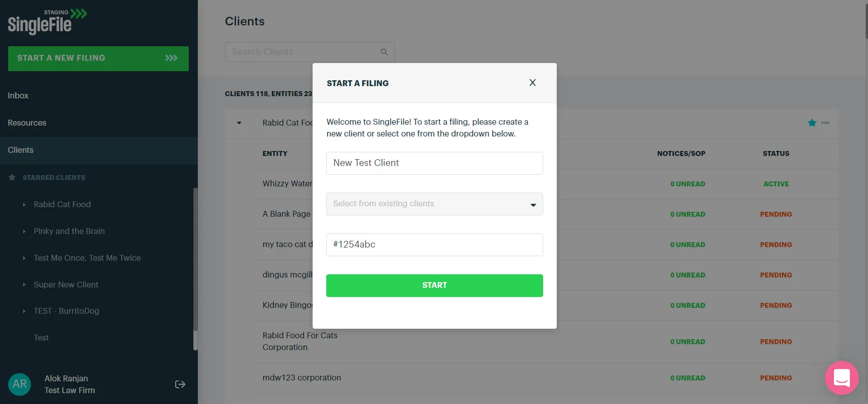Click the New Test Client name field
Image resolution: width=868 pixels, height=404 pixels.
[434, 163]
